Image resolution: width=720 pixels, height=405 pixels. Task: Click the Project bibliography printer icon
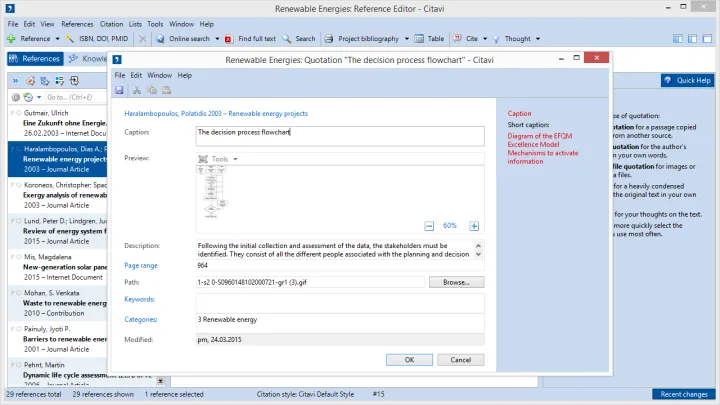pyautogui.click(x=329, y=39)
